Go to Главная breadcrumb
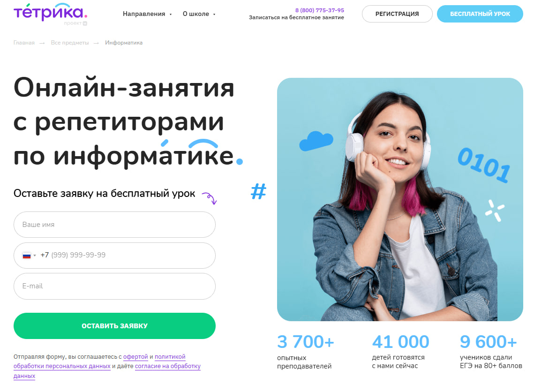 click(x=24, y=43)
